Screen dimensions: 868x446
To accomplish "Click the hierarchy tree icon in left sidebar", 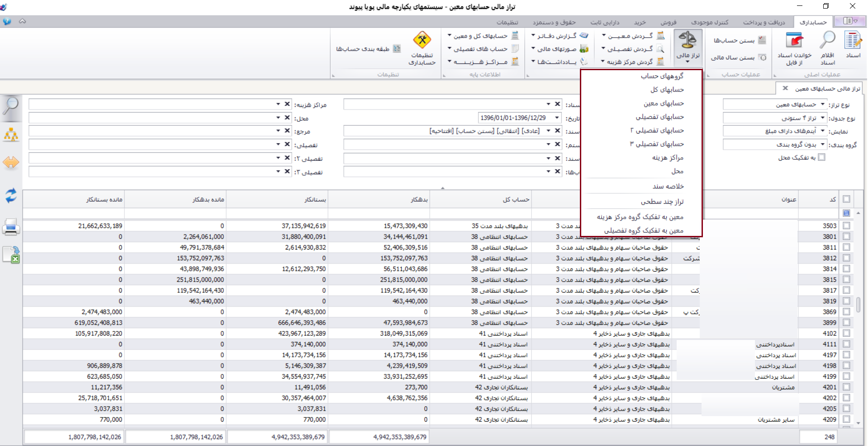I will [11, 134].
